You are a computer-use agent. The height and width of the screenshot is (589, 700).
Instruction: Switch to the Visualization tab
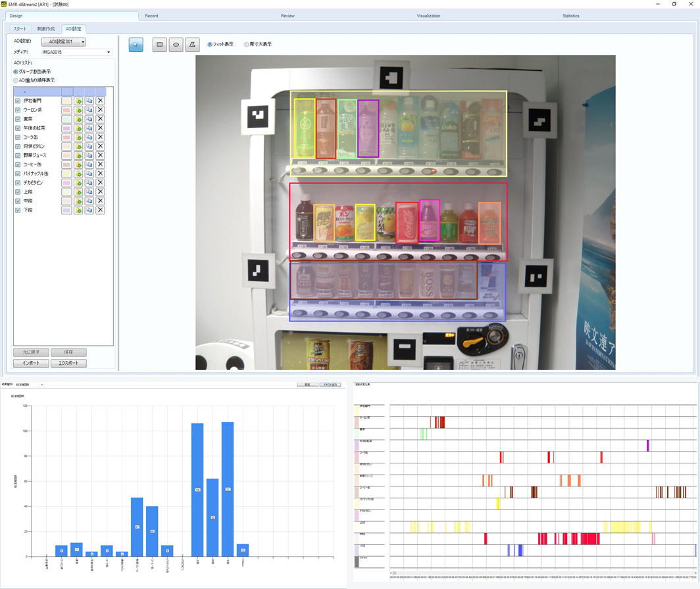click(x=428, y=15)
